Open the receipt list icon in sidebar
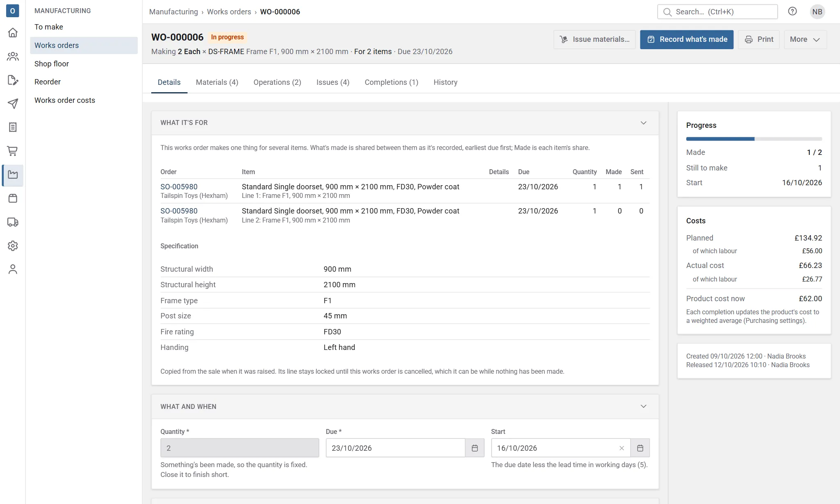 pos(13,127)
